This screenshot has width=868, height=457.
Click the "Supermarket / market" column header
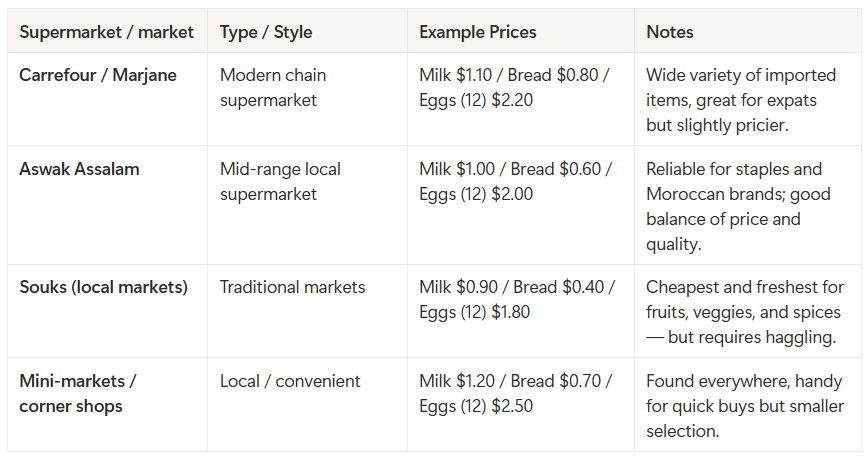coord(106,32)
